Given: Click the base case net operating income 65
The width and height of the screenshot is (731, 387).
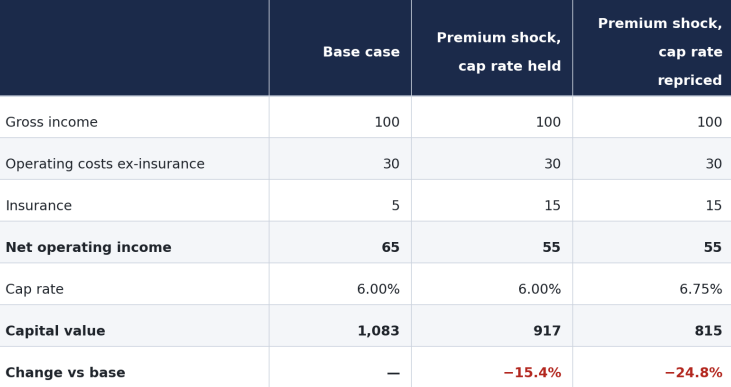Looking at the screenshot, I should click(391, 247).
